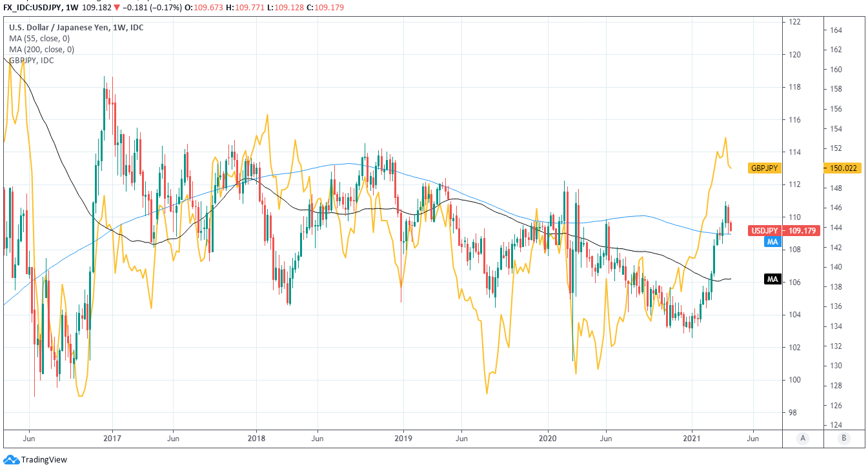
Task: Open the GBPJPY, IDC legend entry
Action: [32, 61]
